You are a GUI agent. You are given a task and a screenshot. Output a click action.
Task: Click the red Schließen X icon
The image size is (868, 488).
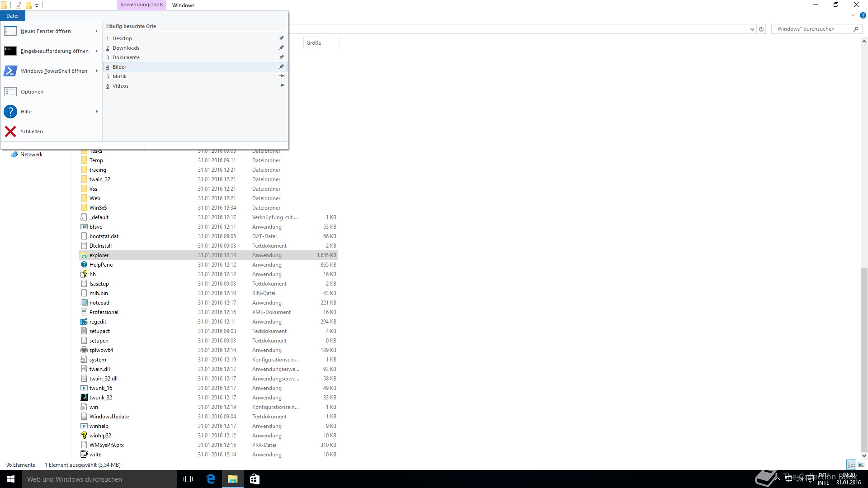(10, 131)
